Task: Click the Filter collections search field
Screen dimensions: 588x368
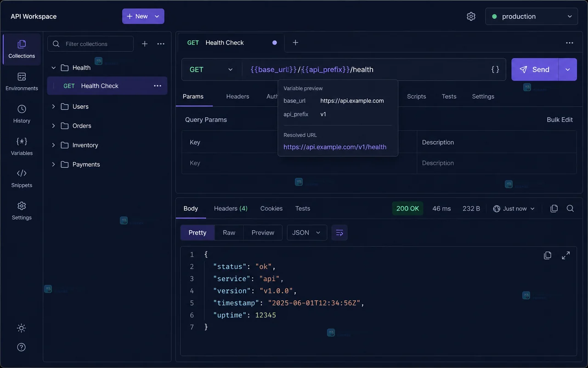Action: point(90,44)
